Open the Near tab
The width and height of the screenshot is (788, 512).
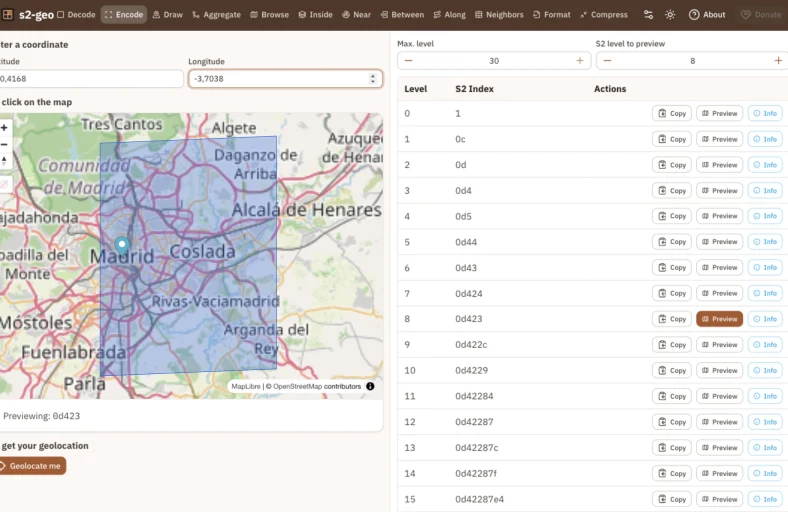pos(356,15)
